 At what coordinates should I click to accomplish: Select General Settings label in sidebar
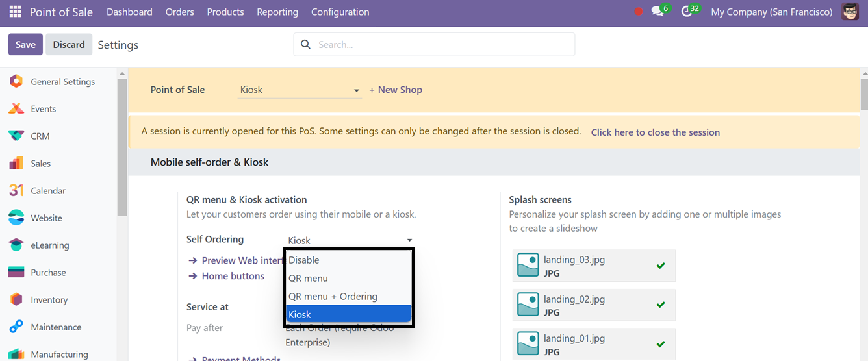[x=62, y=82]
